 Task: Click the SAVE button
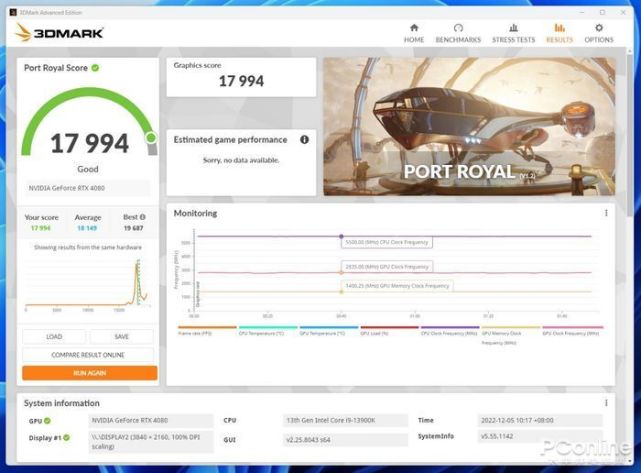pos(121,336)
